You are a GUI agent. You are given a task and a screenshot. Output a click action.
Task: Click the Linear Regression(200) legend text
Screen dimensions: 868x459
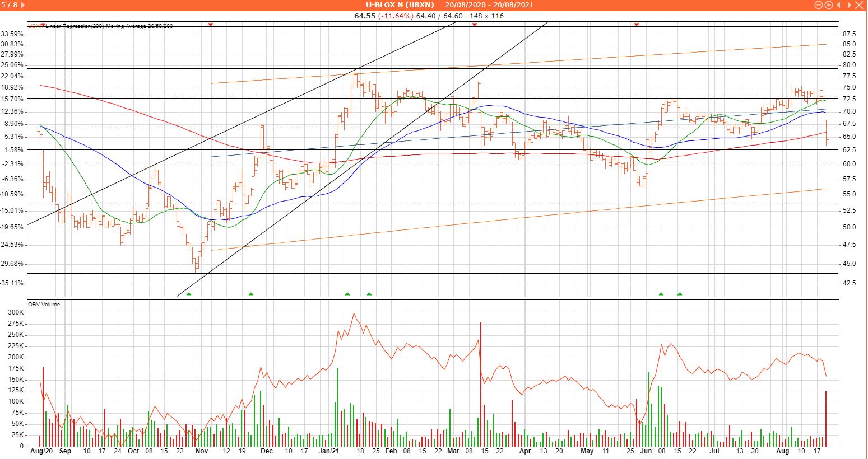(75, 26)
